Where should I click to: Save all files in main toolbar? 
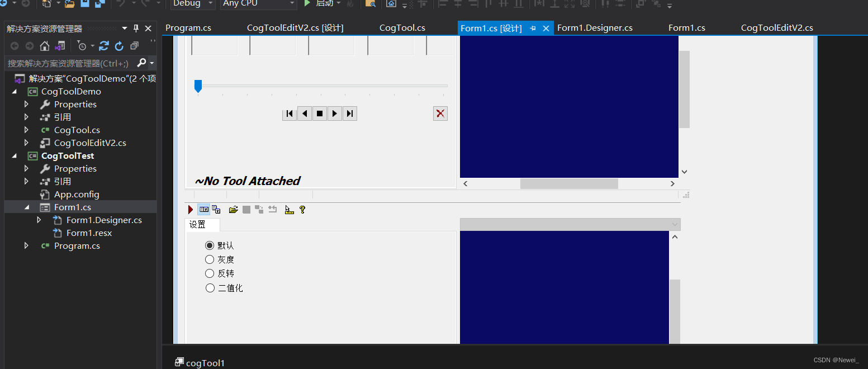click(x=100, y=3)
